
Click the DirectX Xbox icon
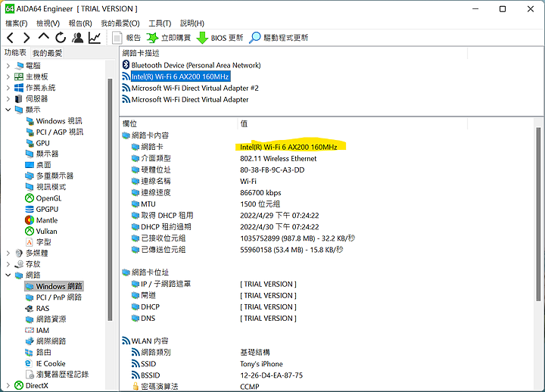point(19,385)
